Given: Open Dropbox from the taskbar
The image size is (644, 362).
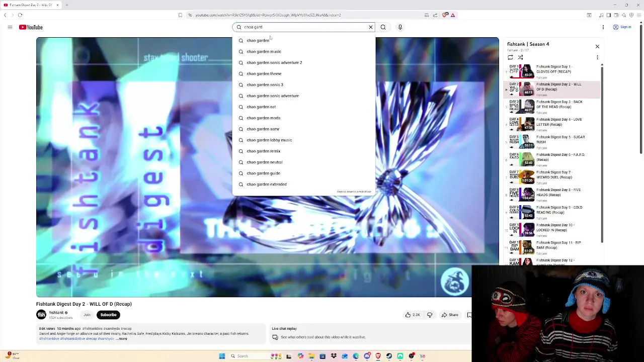Looking at the screenshot, I should pos(334,356).
